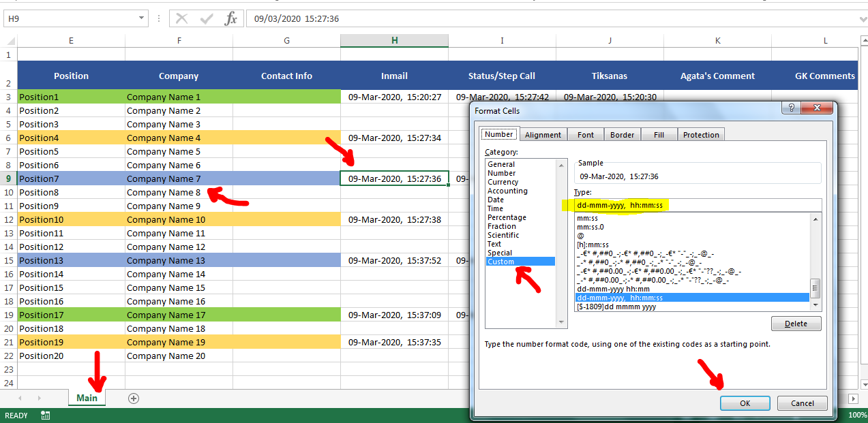
Task: Close the Format Cells dialog with X
Action: (x=818, y=108)
